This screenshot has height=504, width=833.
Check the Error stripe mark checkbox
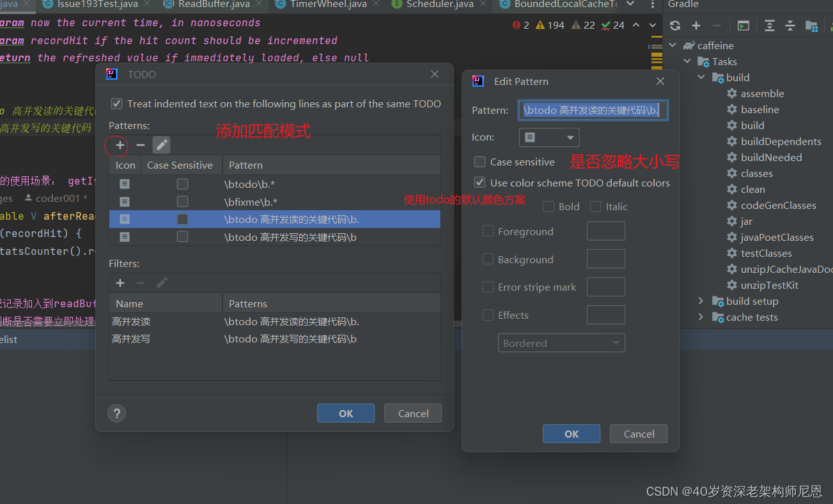coord(488,287)
